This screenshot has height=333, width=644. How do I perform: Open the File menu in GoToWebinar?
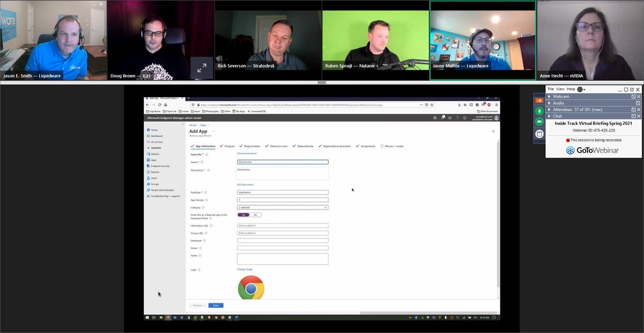[x=551, y=89]
